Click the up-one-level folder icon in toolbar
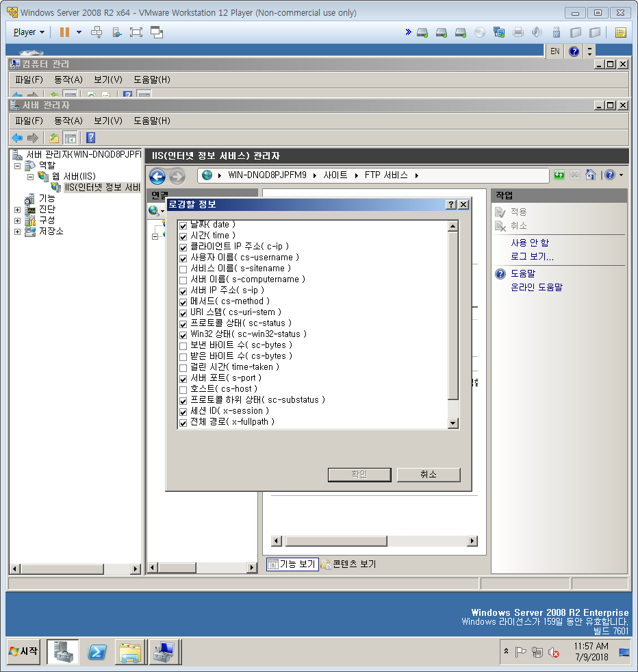This screenshot has width=638, height=672. pos(54,138)
